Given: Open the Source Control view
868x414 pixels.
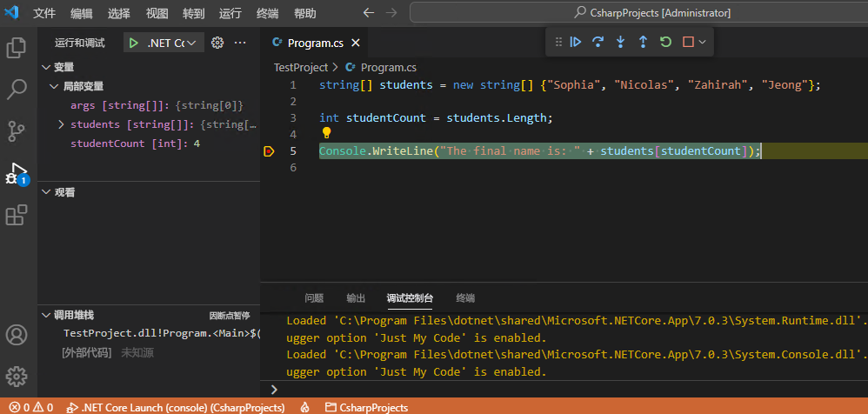Looking at the screenshot, I should point(17,131).
